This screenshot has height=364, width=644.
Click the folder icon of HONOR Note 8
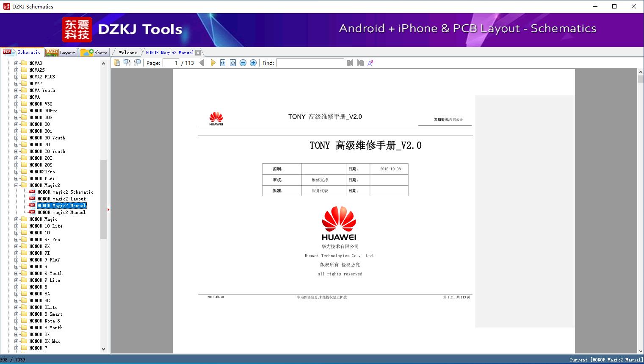24,321
